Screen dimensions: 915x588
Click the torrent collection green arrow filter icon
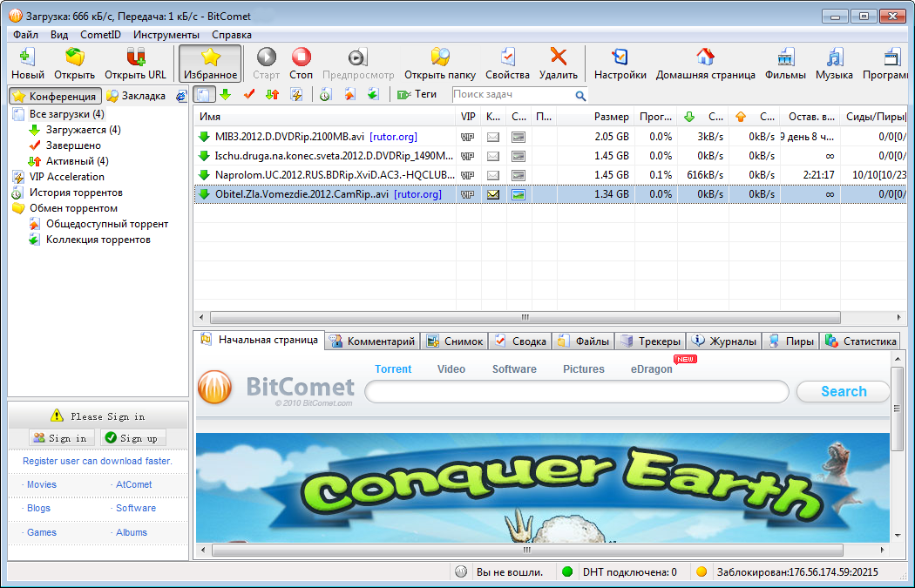point(374,94)
